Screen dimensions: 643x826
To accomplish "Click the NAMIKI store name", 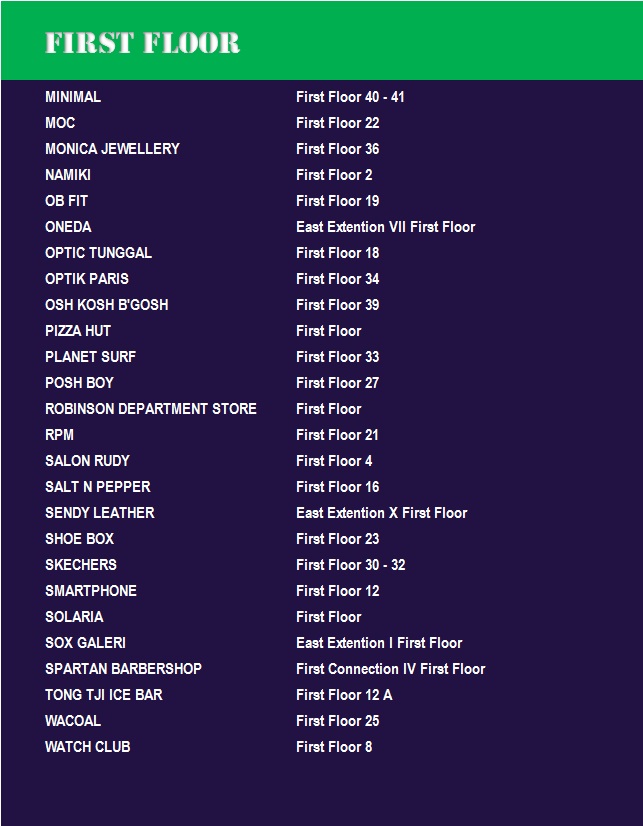I will pos(68,175).
